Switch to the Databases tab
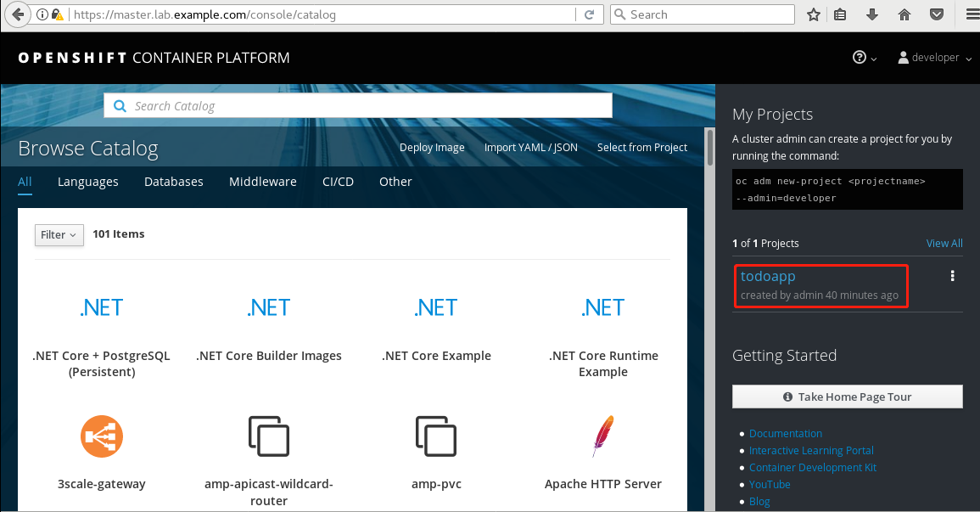 (174, 182)
